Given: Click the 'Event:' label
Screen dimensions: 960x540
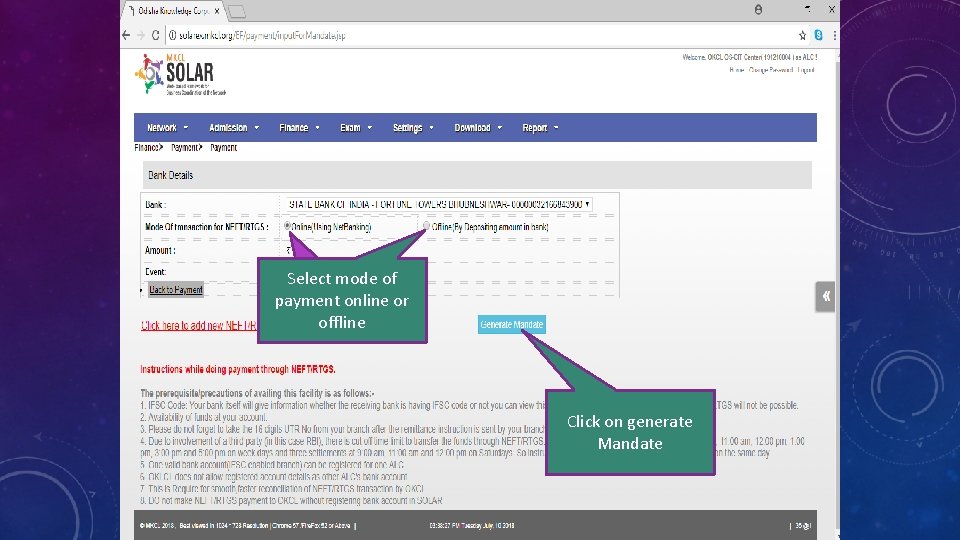Looking at the screenshot, I should tap(156, 272).
